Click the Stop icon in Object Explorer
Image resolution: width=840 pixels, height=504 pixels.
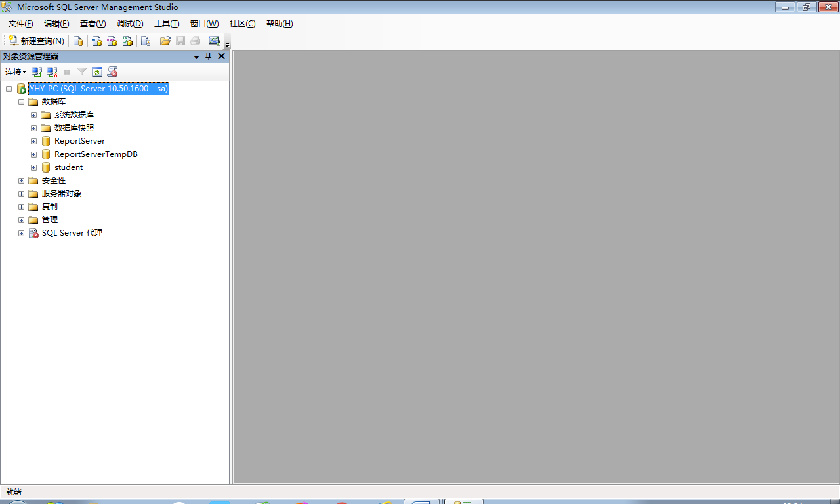click(67, 72)
